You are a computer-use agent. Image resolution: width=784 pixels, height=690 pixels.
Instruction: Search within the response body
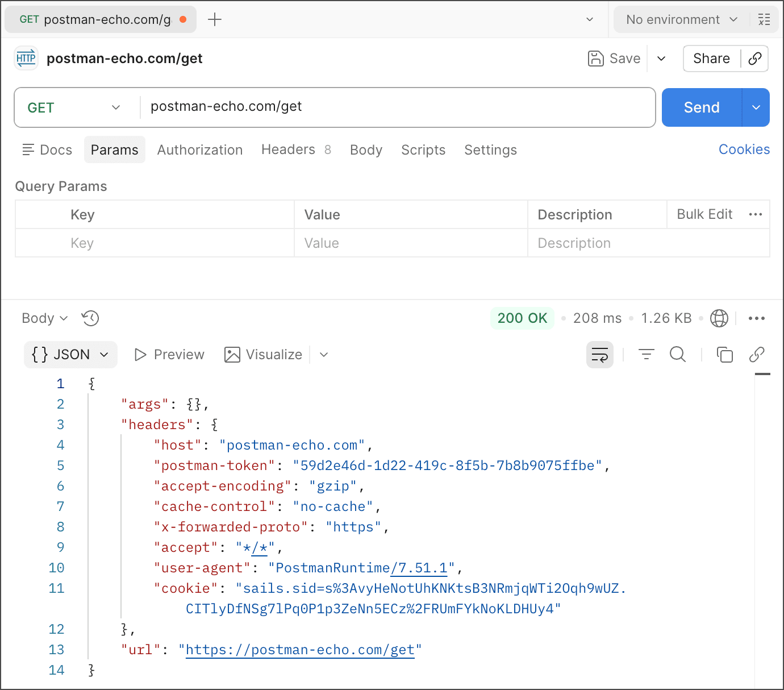(678, 354)
